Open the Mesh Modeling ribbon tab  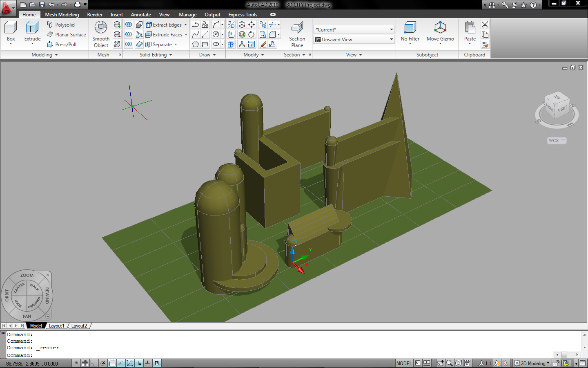coord(62,15)
